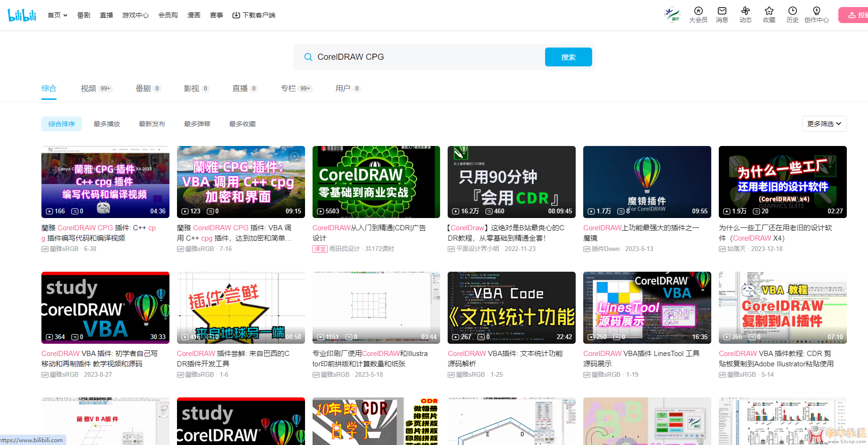Click the bilibili logo
The width and height of the screenshot is (868, 445).
click(22, 15)
